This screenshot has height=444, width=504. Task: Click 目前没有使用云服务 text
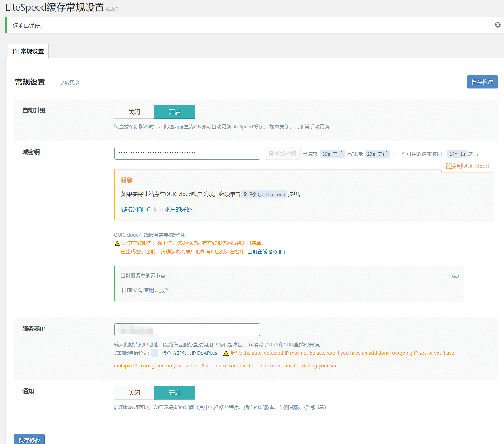point(146,290)
